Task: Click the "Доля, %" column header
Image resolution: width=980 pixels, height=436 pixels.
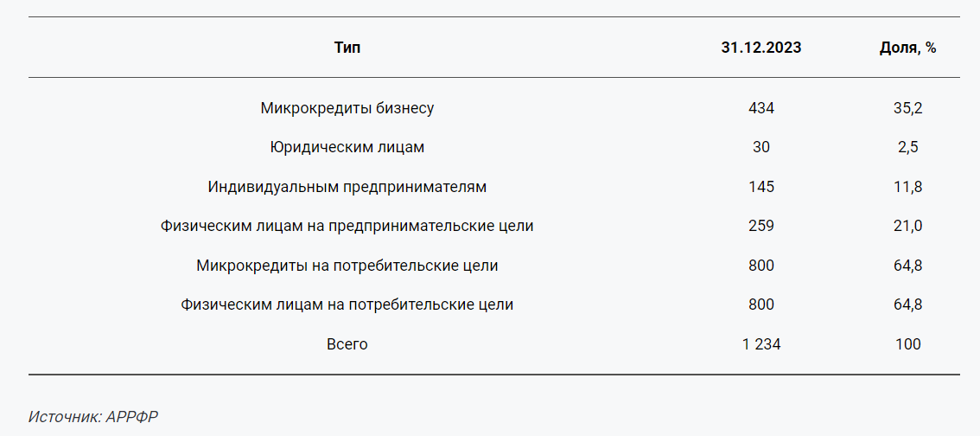Action: (907, 48)
